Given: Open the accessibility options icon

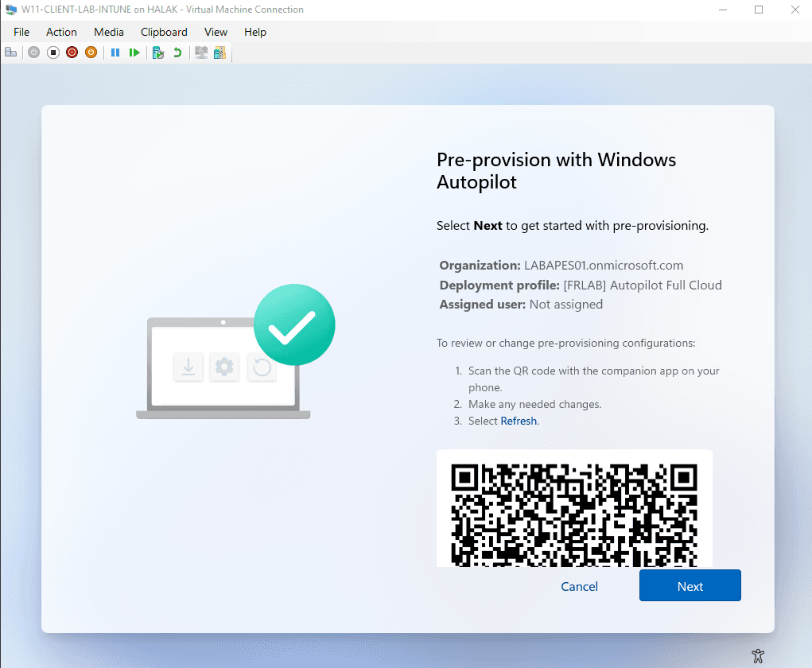Looking at the screenshot, I should pyautogui.click(x=757, y=655).
